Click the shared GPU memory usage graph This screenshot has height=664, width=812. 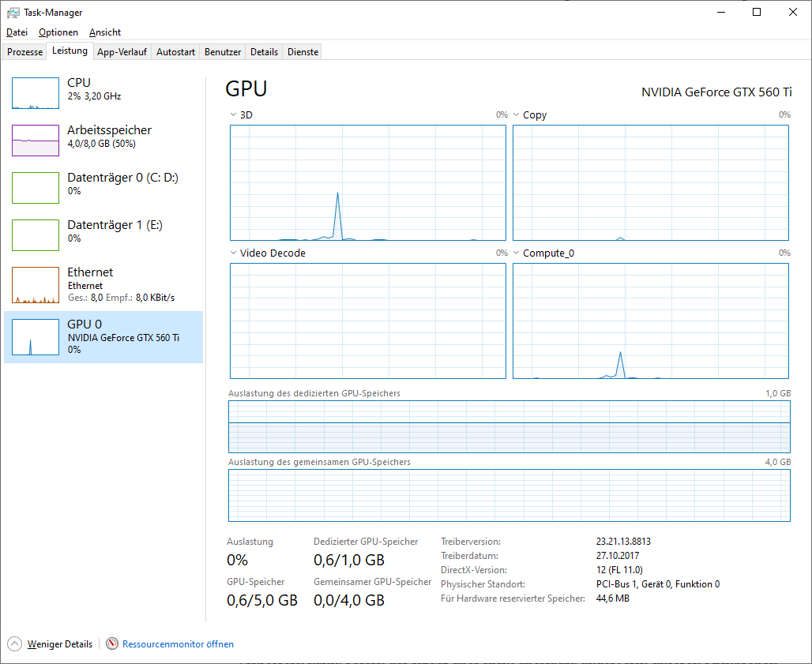pos(509,495)
